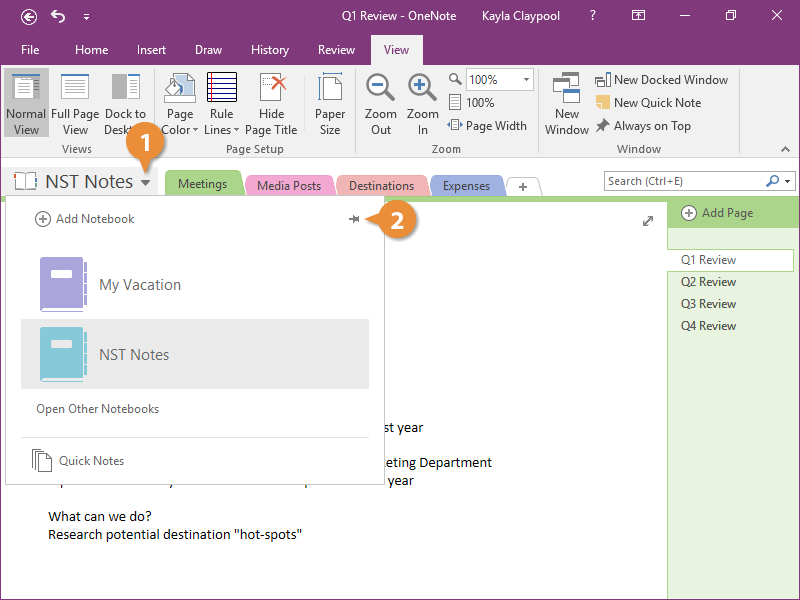Open the Draw ribbon tab
The image size is (800, 600).
tap(209, 50)
